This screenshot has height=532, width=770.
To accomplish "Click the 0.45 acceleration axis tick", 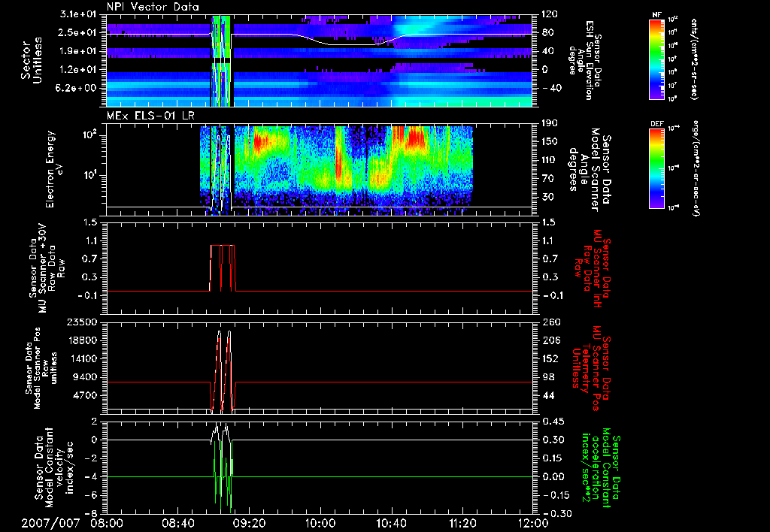I will click(552, 421).
